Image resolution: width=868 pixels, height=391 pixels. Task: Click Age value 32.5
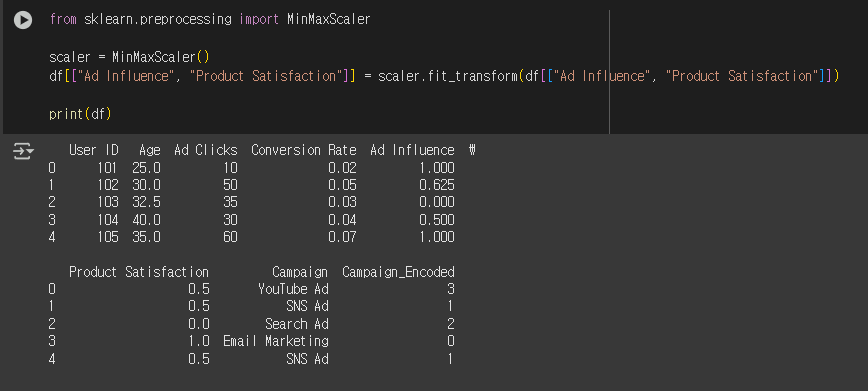[x=146, y=202]
